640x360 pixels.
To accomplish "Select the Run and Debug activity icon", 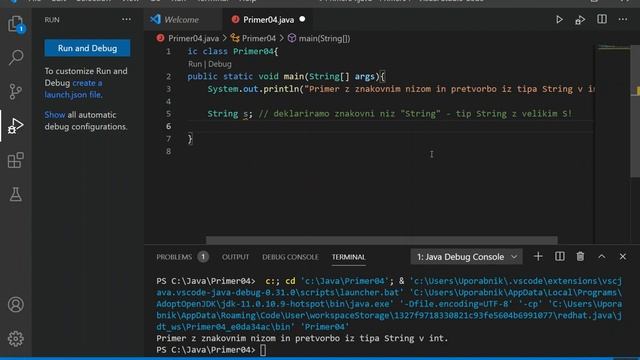I will (16, 126).
